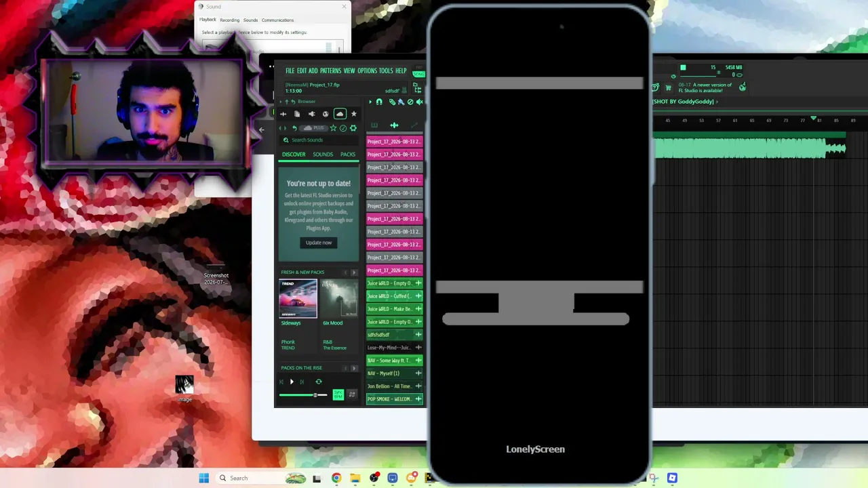Open the PATTERNS menu in FL Studio
Image resolution: width=868 pixels, height=488 pixels.
pos(331,71)
